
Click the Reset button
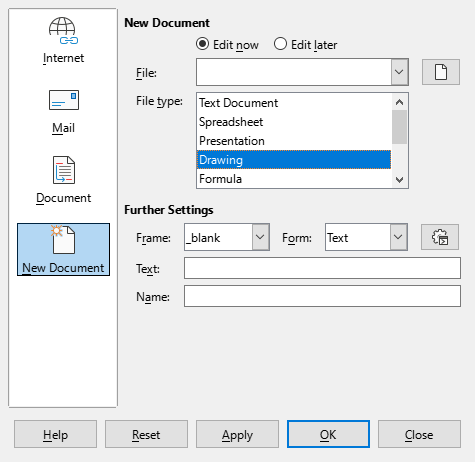(146, 434)
